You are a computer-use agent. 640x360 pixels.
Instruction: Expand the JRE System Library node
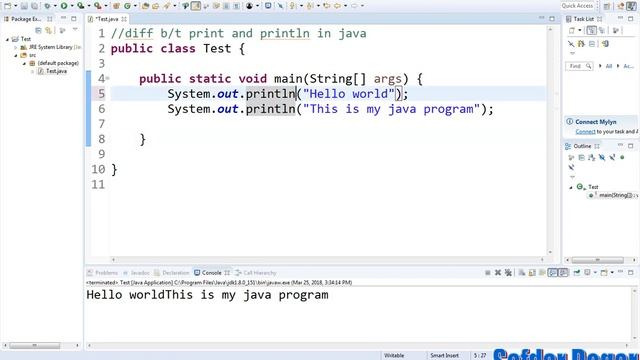point(16,47)
